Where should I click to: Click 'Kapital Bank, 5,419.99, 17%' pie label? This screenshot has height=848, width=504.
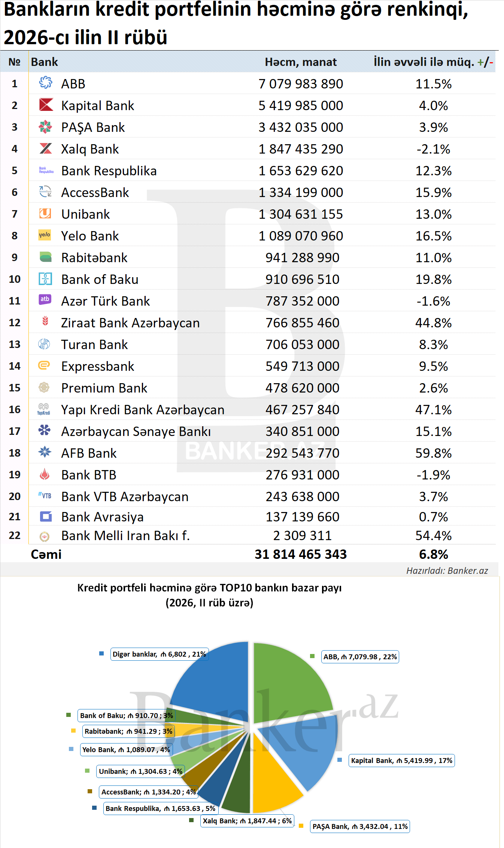(x=402, y=760)
